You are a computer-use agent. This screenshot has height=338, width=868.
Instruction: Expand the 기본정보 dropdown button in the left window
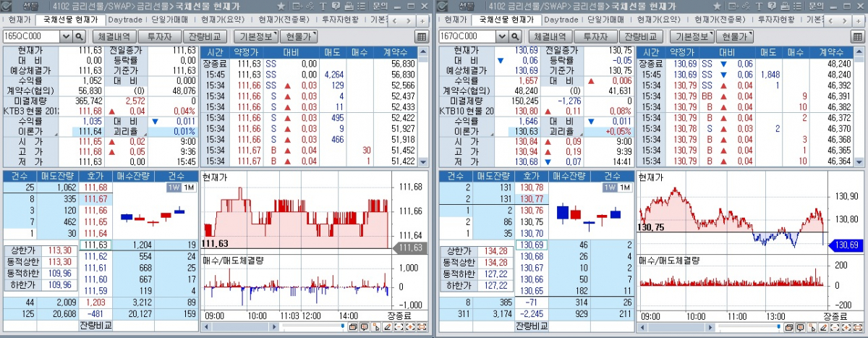click(x=257, y=35)
